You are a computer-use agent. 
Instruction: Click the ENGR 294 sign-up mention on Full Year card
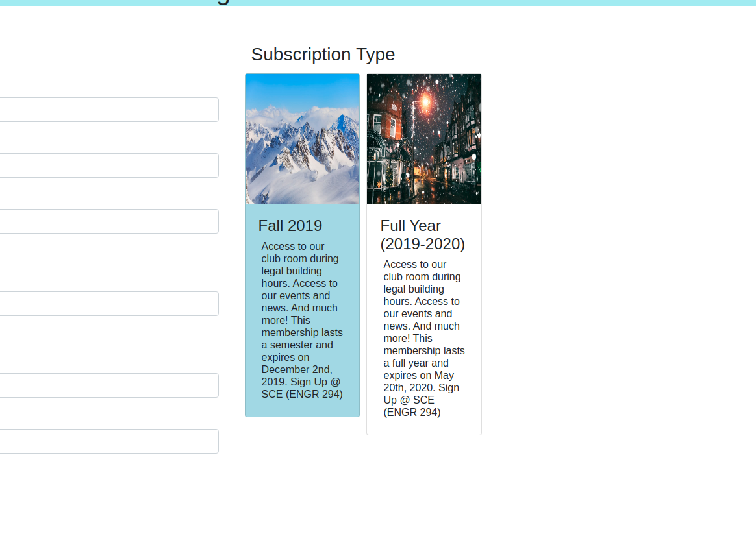point(412,412)
